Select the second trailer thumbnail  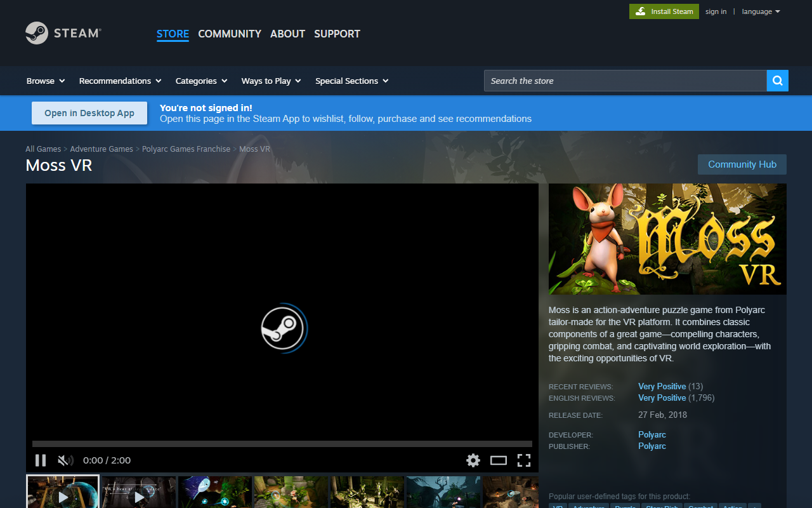click(x=139, y=492)
